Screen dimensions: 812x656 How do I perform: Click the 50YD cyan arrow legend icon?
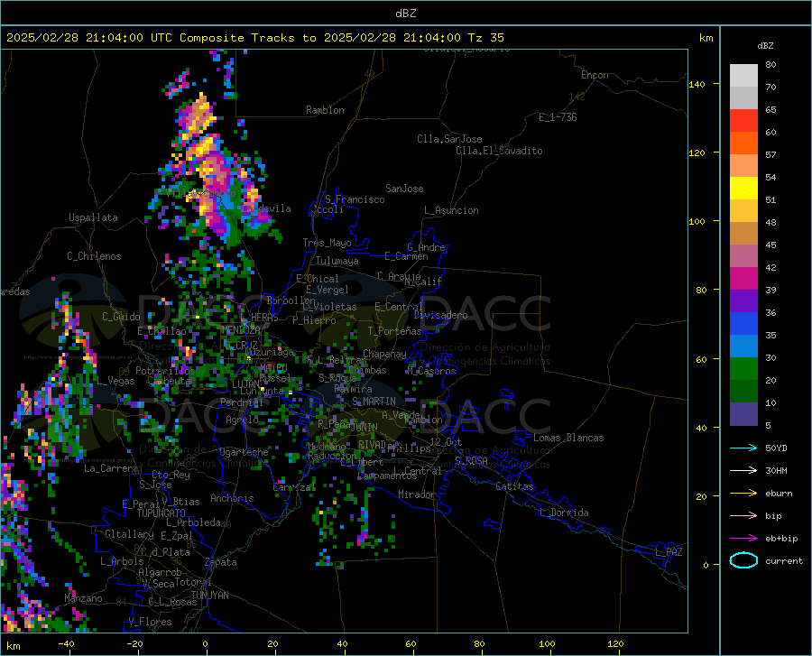(x=743, y=448)
